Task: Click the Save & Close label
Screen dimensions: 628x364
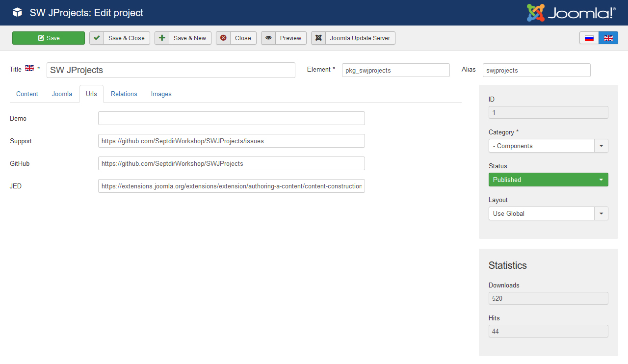Action: pyautogui.click(x=127, y=38)
